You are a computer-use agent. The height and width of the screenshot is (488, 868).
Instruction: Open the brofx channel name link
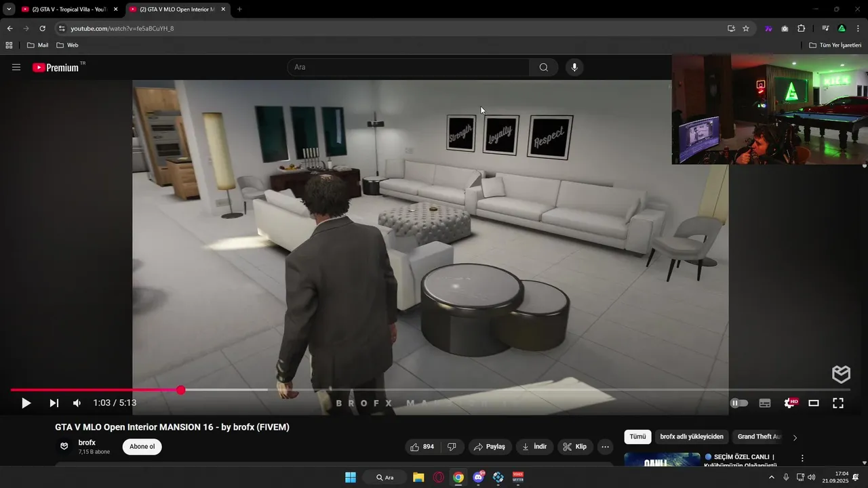coord(87,443)
